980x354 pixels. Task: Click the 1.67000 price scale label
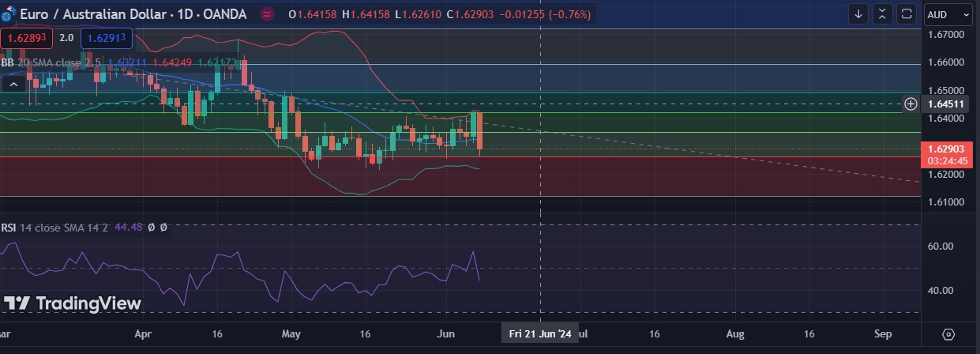coord(945,35)
